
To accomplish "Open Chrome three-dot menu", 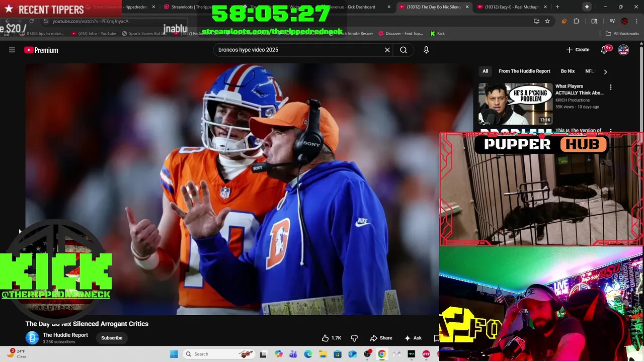I will point(635,21).
